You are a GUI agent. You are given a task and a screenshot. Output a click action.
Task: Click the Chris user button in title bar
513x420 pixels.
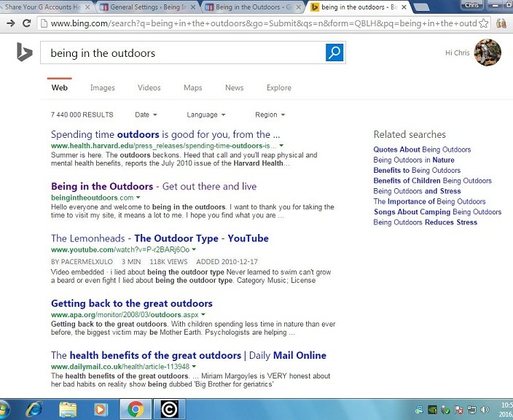click(x=471, y=5)
